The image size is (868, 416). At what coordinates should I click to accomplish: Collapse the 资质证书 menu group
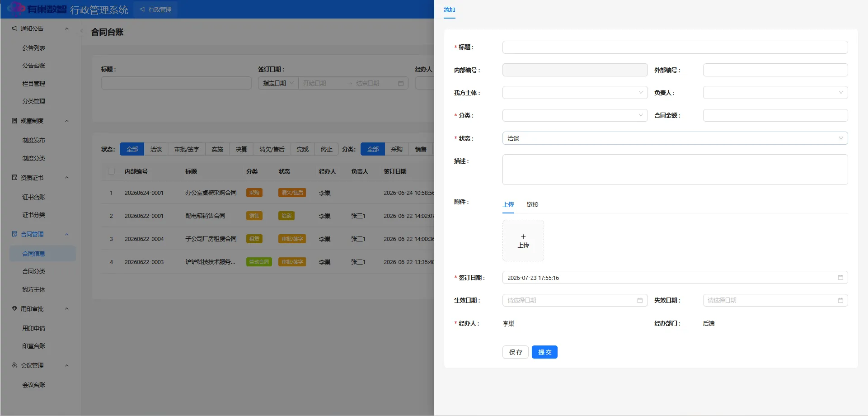[67, 178]
